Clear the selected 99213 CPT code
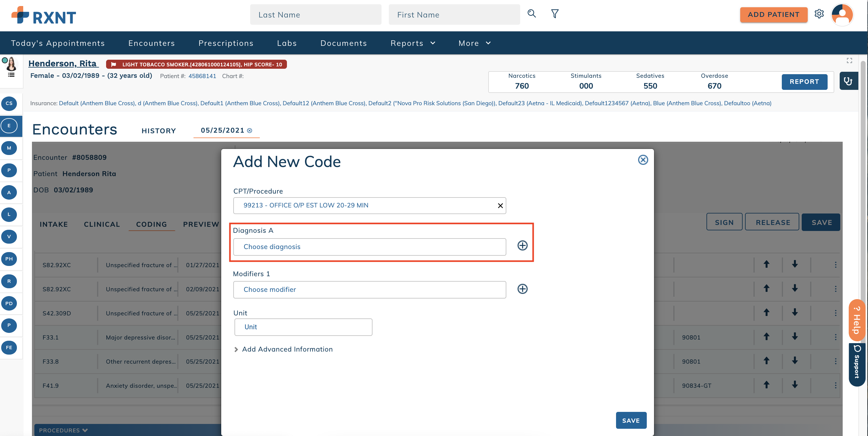 click(x=500, y=206)
